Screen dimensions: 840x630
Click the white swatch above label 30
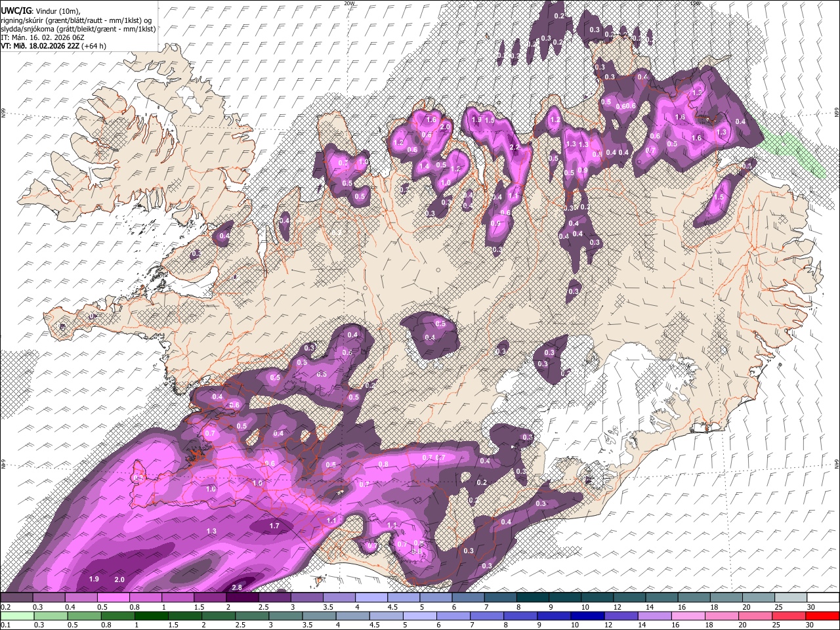[x=824, y=597]
